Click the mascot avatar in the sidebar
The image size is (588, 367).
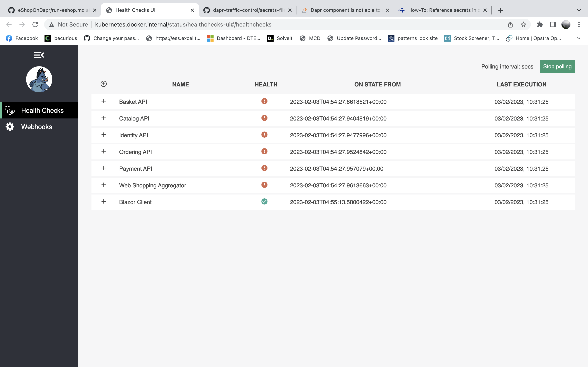click(x=39, y=79)
